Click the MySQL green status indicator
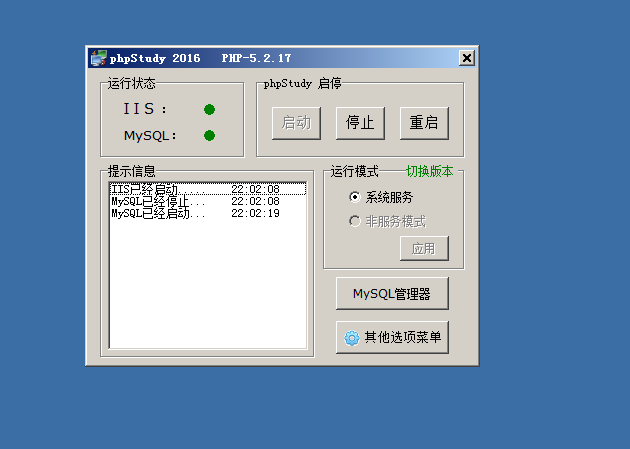Image resolution: width=630 pixels, height=449 pixels. (209, 135)
